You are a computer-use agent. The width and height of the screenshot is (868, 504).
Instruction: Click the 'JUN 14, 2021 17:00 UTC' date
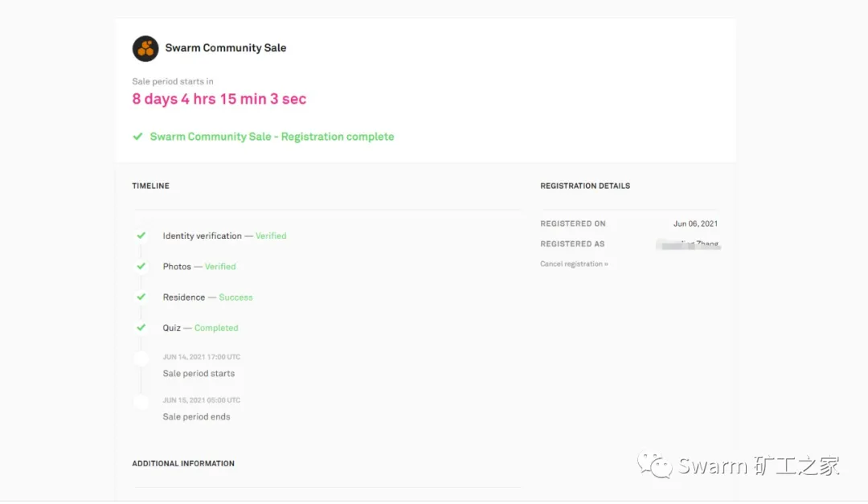pos(202,357)
